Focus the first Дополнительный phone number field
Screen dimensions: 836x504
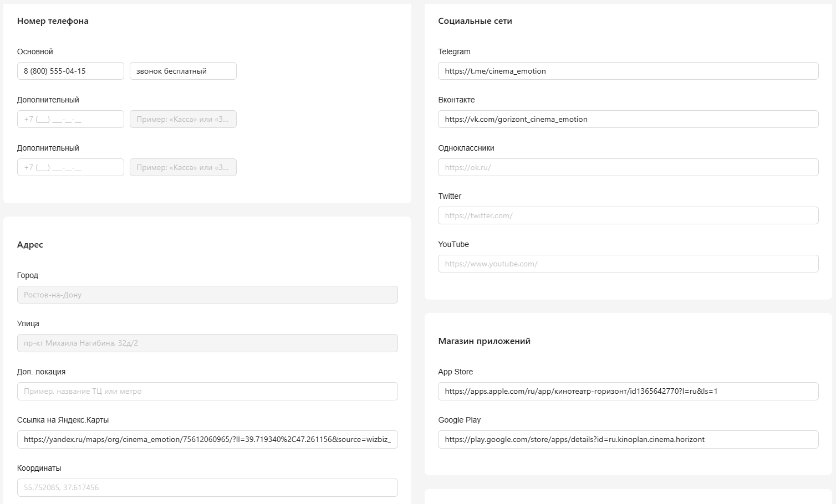(70, 119)
